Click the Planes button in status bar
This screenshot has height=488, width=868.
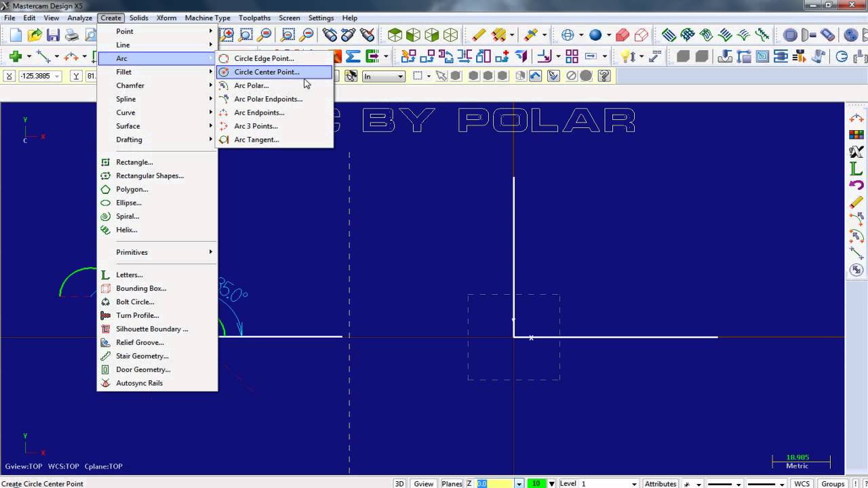click(x=452, y=483)
